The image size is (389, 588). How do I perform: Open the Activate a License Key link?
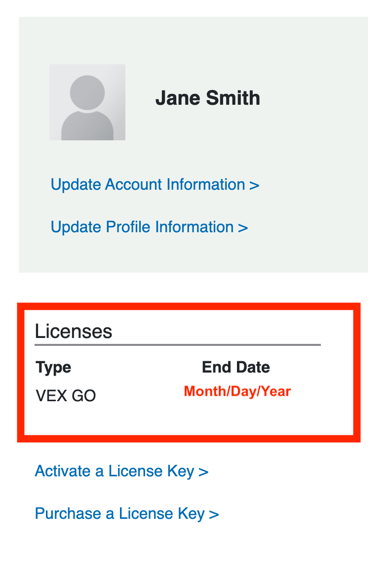point(121,471)
